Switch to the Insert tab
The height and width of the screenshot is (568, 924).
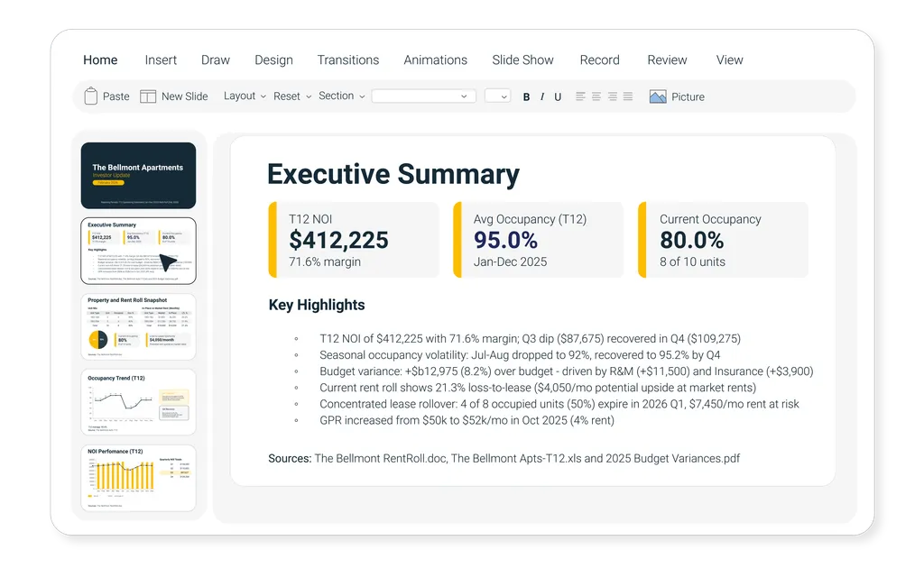pos(161,60)
